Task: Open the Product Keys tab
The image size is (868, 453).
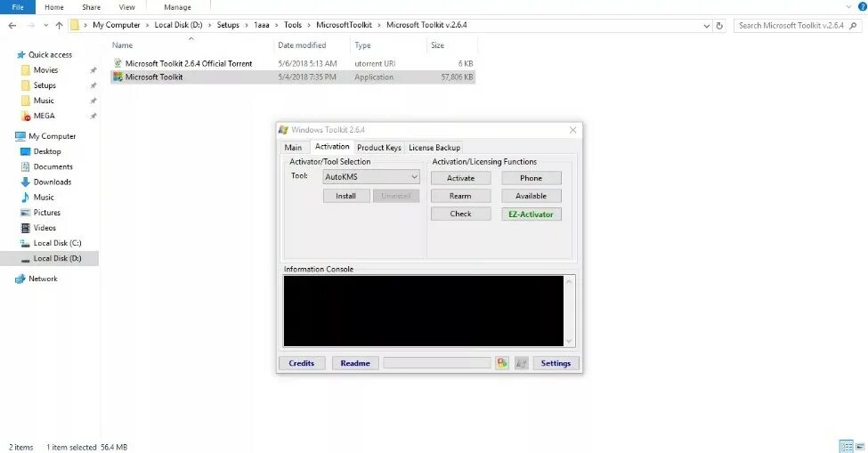Action: click(x=378, y=148)
